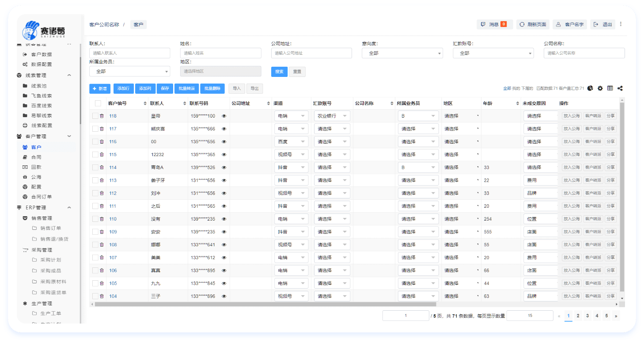The width and height of the screenshot is (644, 343).
Task: Click the blue 搜索 button
Action: click(279, 72)
